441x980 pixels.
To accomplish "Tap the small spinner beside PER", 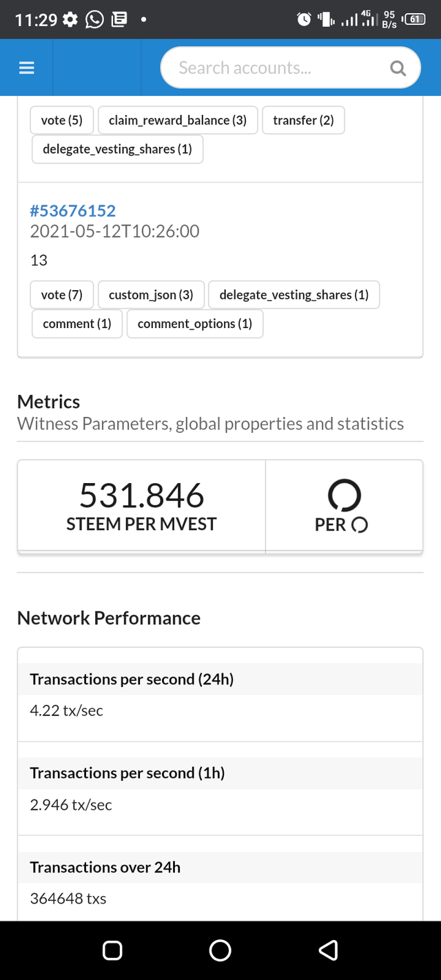I will click(360, 525).
